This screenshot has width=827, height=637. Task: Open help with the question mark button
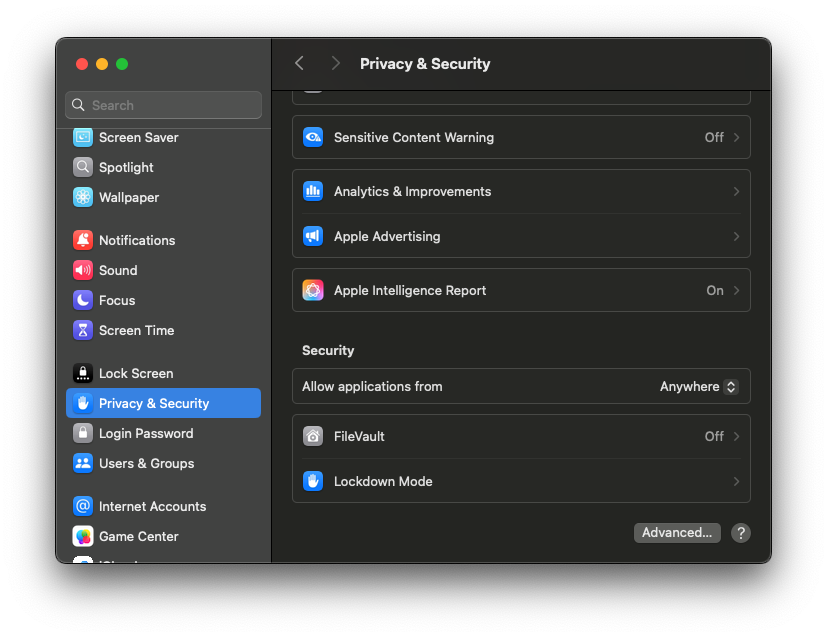[741, 533]
